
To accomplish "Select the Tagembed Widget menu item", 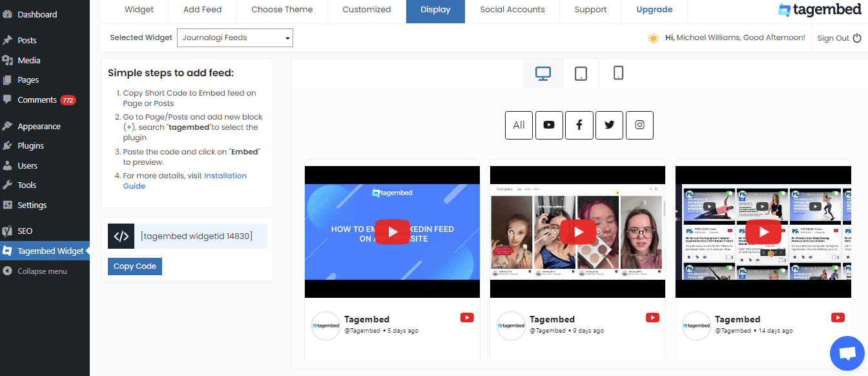I will click(45, 251).
